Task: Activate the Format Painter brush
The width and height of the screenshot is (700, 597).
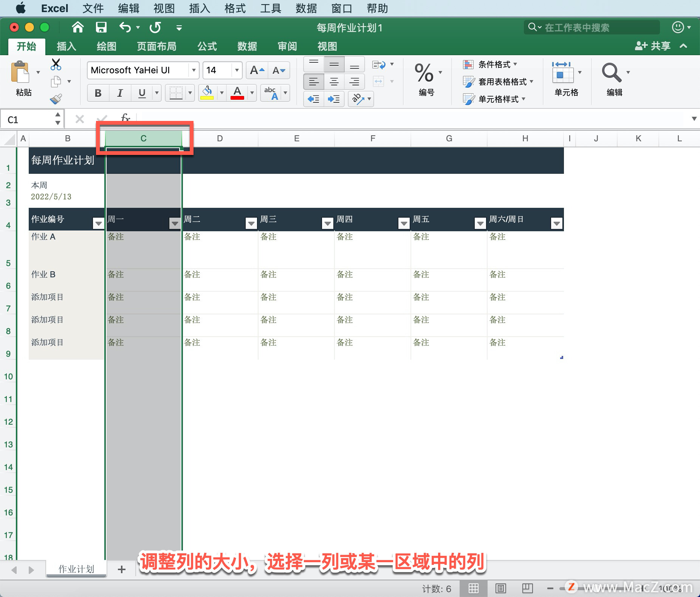Action: 56,99
